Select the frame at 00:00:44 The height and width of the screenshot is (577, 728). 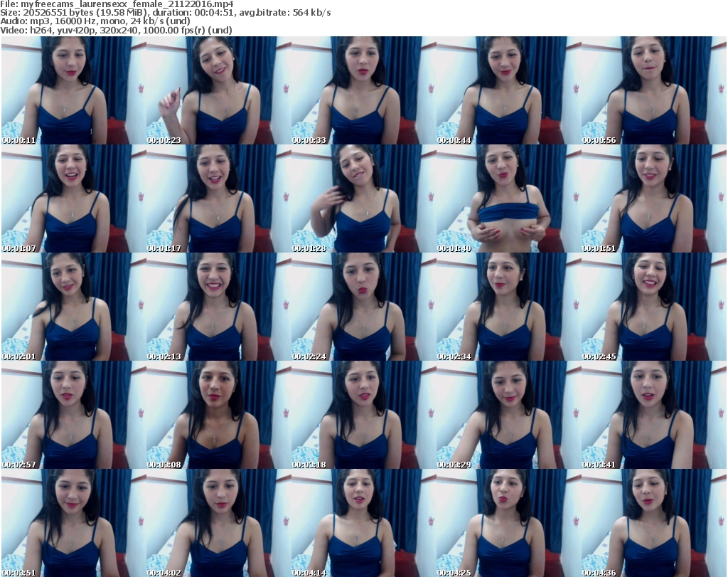(x=508, y=90)
